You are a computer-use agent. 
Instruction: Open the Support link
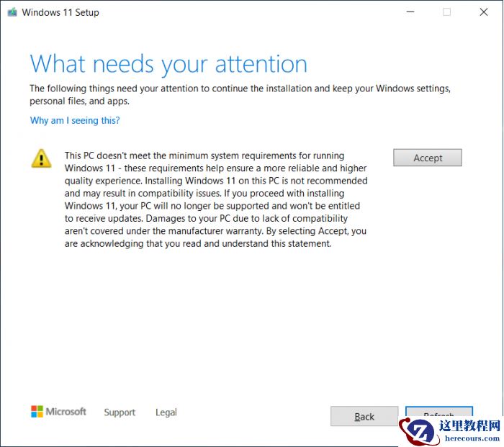(120, 412)
